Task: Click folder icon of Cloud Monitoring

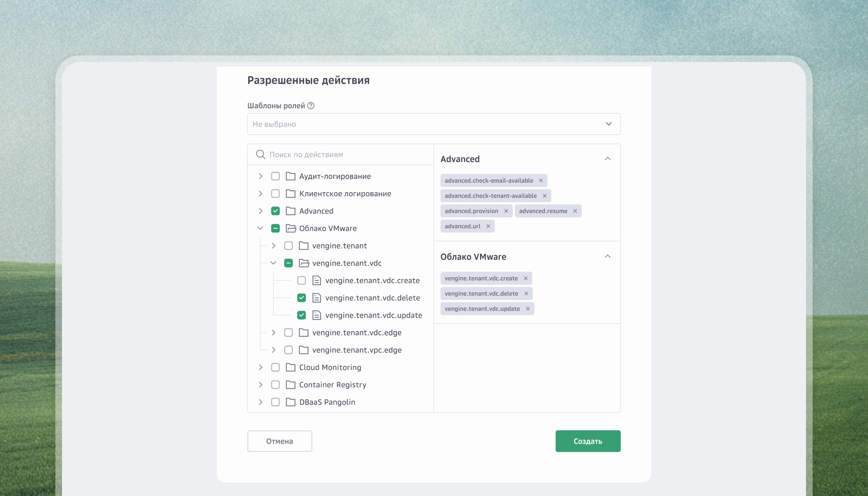Action: coord(291,367)
